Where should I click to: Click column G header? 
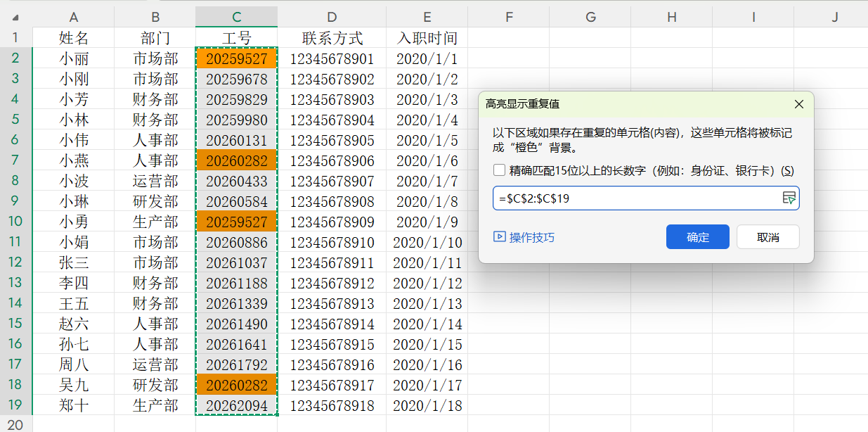click(590, 17)
